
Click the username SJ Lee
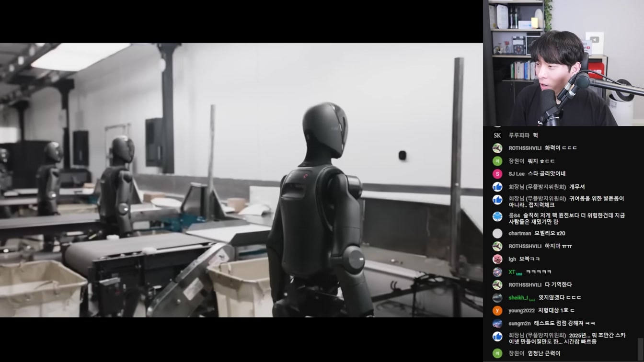(x=517, y=174)
